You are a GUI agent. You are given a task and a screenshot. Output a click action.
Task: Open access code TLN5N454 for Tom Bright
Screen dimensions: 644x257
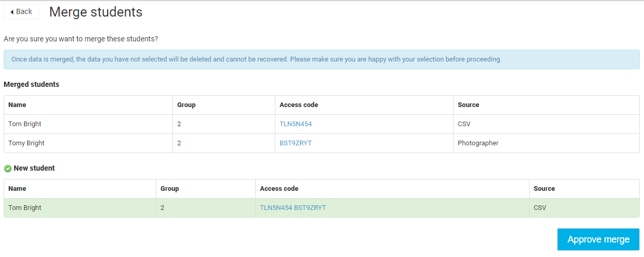(296, 124)
